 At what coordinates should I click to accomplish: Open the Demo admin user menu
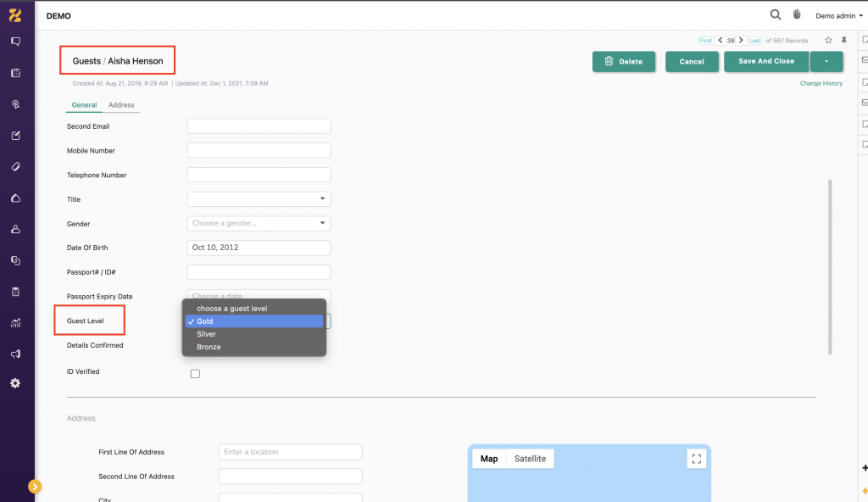838,15
